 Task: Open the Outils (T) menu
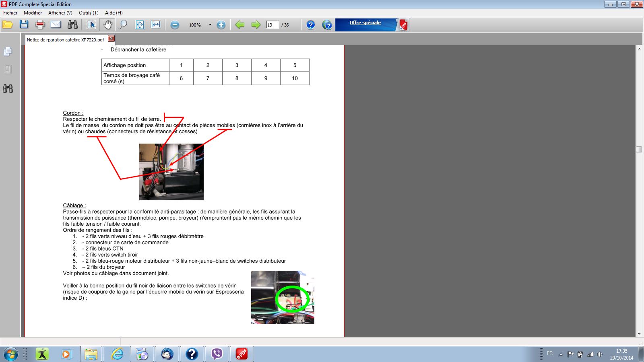coord(89,13)
